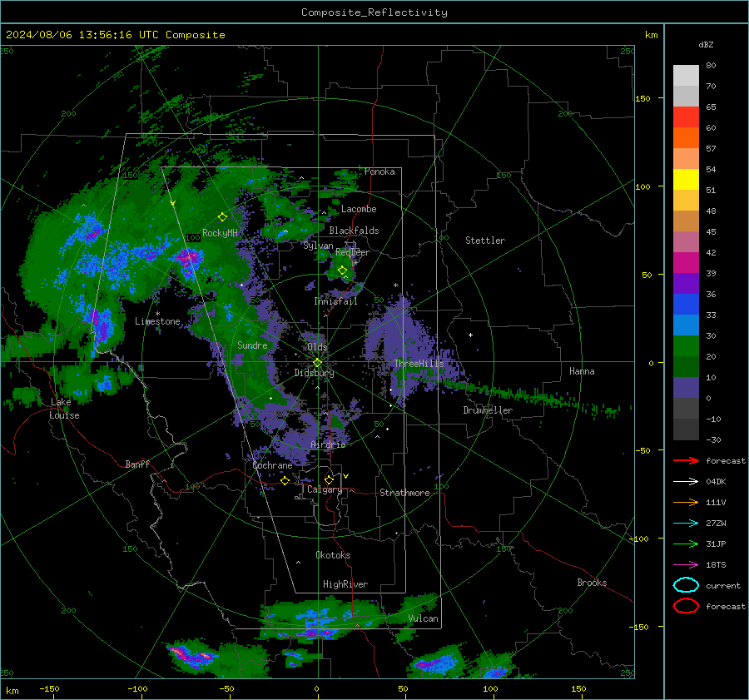Click the Okotoks label

click(x=333, y=555)
